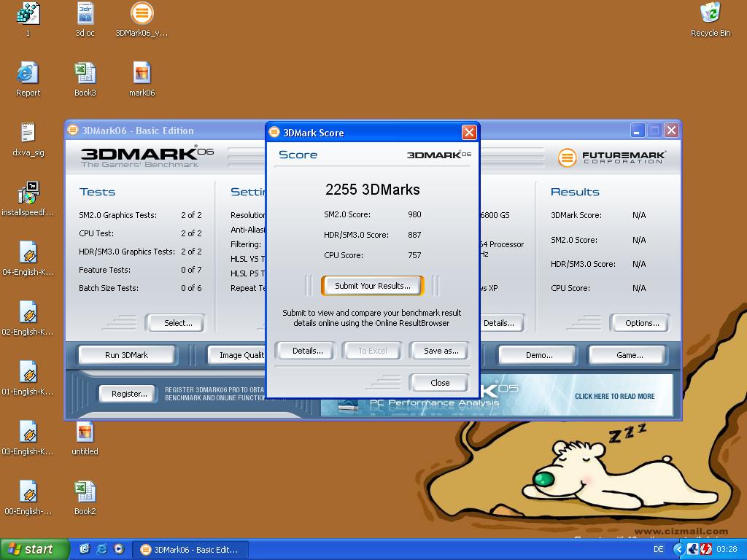Open Details... in the System section
Screen dimensions: 747x560
(501, 323)
